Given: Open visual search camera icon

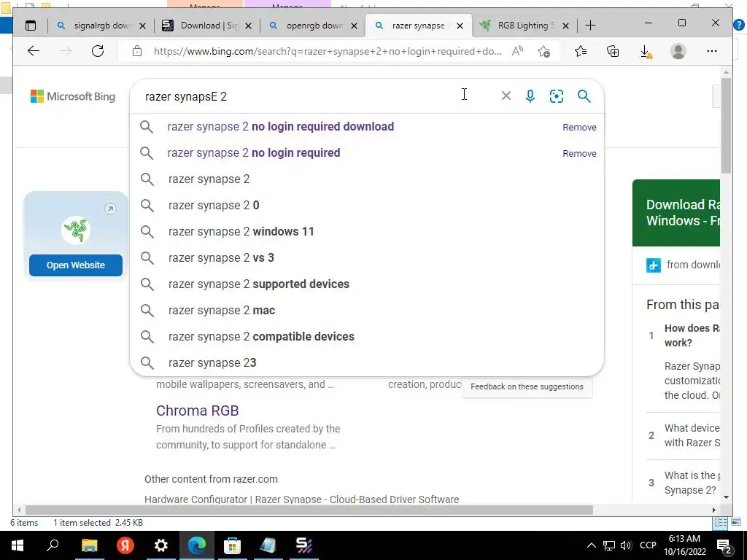Looking at the screenshot, I should [557, 96].
